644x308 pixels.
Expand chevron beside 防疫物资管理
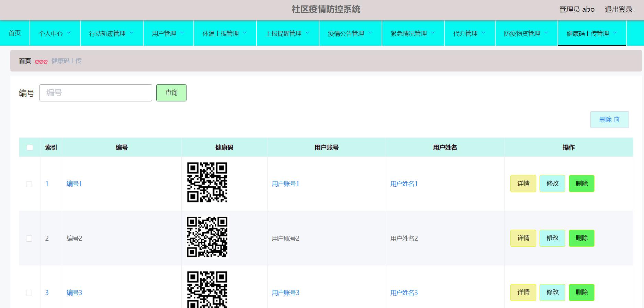546,33
